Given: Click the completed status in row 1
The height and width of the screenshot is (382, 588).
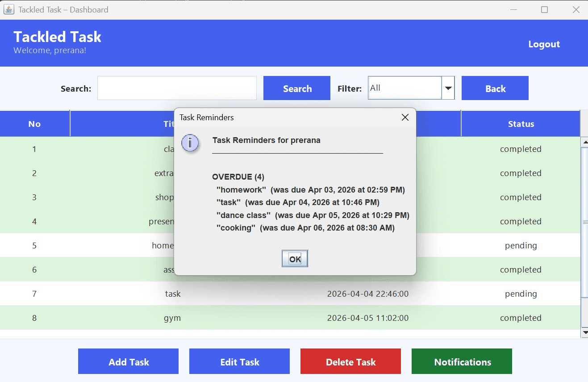Looking at the screenshot, I should pos(521,149).
